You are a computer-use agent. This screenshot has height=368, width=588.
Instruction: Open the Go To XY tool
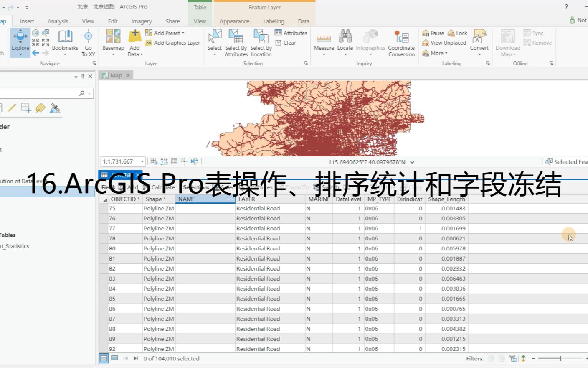[x=88, y=43]
